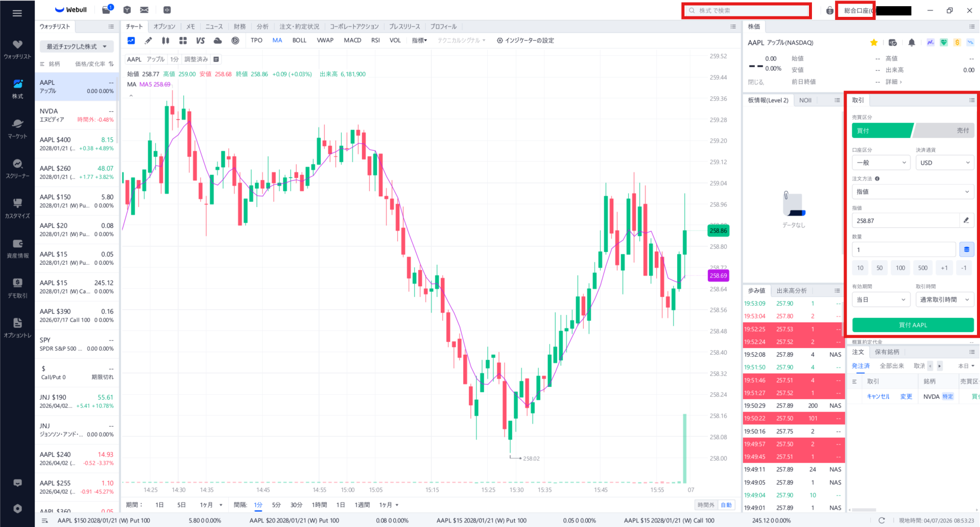Image resolution: width=980 pixels, height=527 pixels.
Task: Open the mail envelope icon in top bar
Action: tap(145, 10)
